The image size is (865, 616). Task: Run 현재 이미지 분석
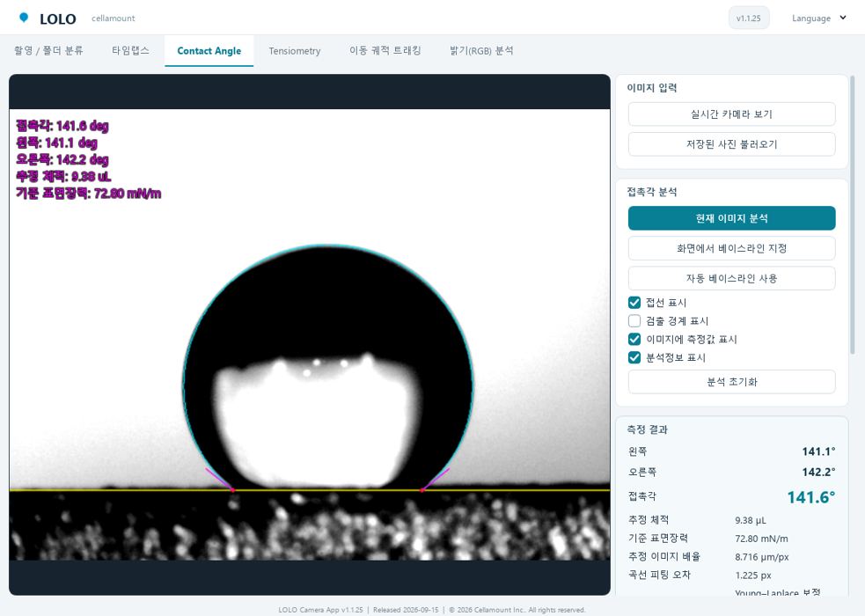click(x=731, y=218)
